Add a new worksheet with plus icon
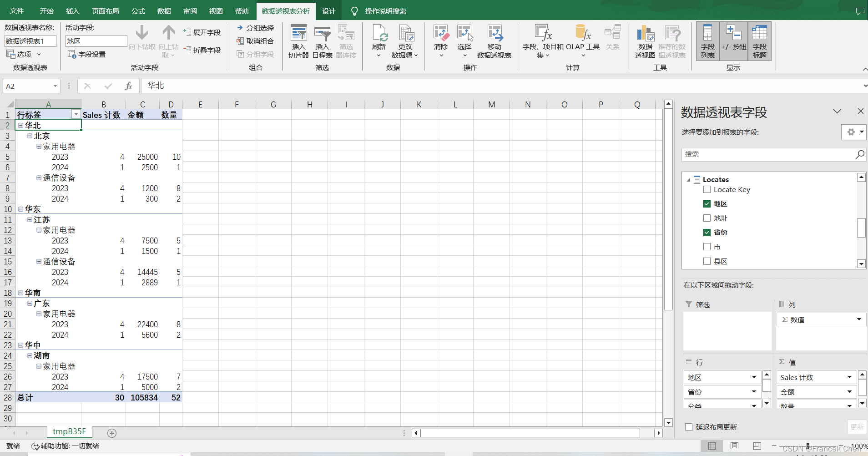The image size is (868, 456). (x=112, y=433)
